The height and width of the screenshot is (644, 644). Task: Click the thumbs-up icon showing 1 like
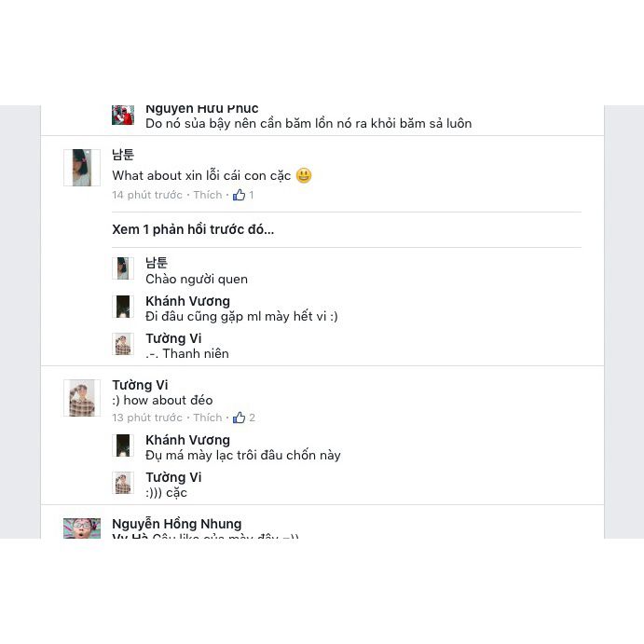[x=239, y=195]
